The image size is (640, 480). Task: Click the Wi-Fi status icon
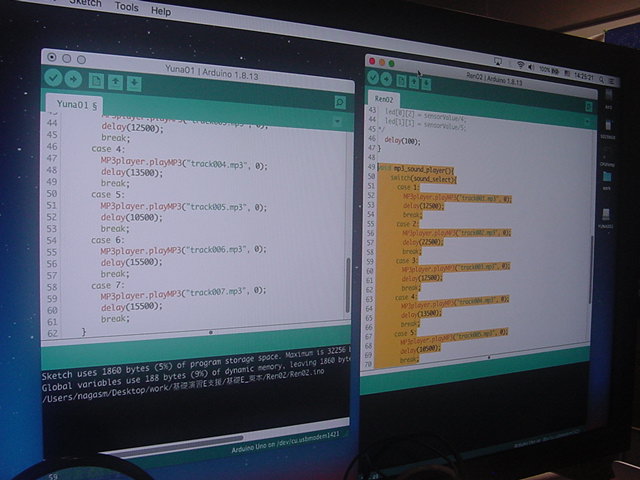(520, 64)
